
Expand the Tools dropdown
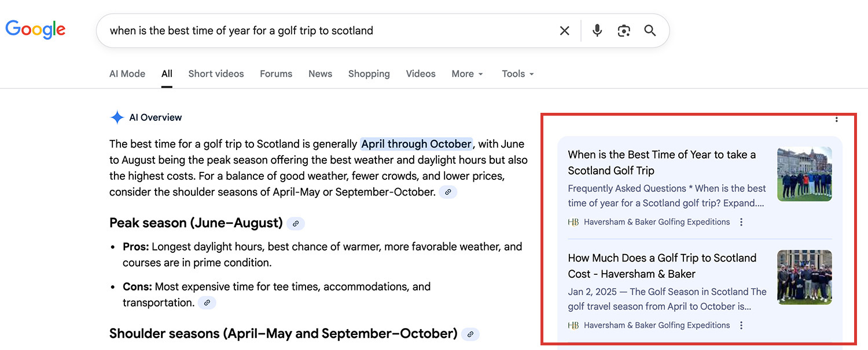pos(517,74)
